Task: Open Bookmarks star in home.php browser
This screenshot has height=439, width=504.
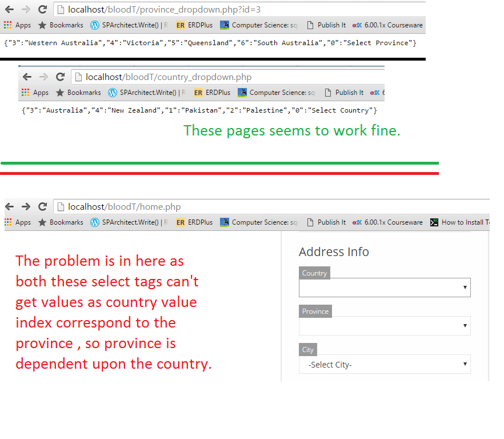Action: point(61,222)
